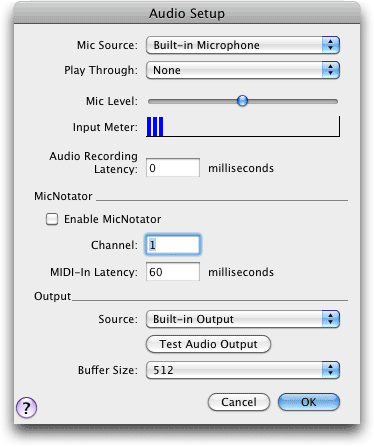Click the Audio Setup title bar
Image resolution: width=374 pixels, height=447 pixels.
187,13
